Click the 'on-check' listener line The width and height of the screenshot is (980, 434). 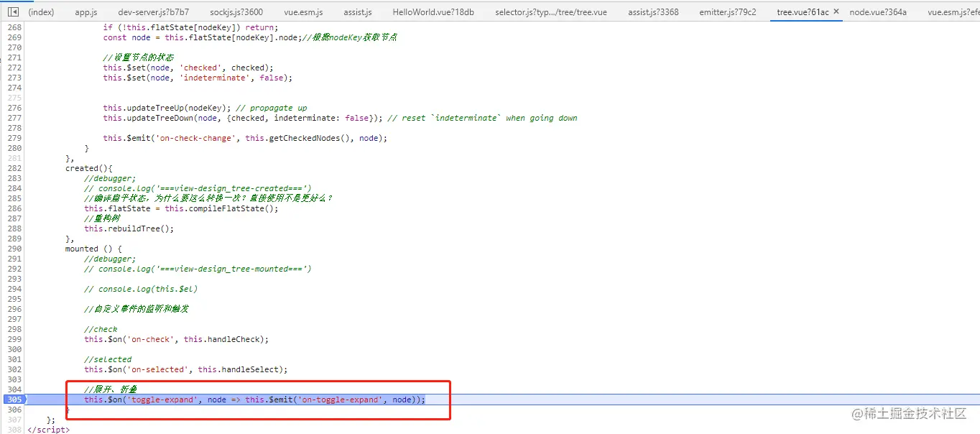[177, 339]
